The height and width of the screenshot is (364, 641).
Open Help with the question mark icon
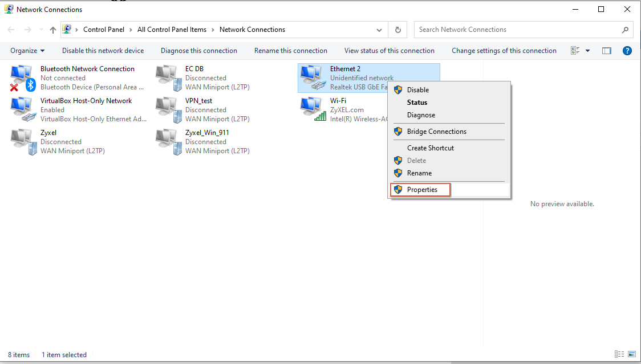click(x=627, y=51)
